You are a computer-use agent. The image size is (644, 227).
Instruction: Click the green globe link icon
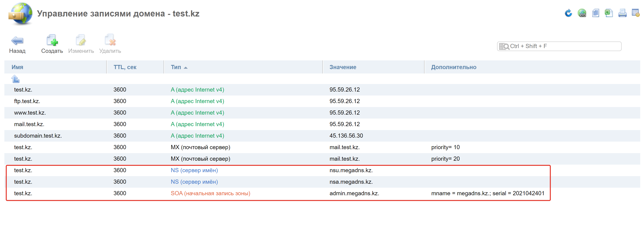582,13
